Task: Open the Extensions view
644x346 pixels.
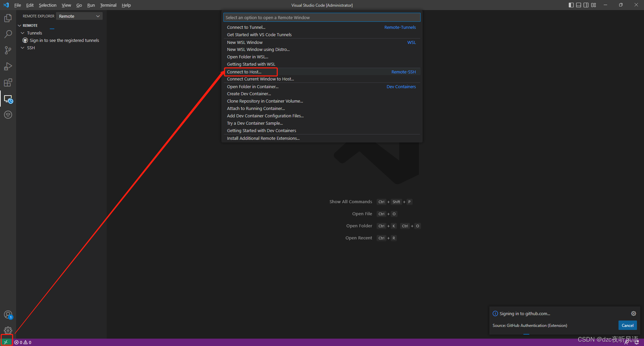Action: (8, 82)
